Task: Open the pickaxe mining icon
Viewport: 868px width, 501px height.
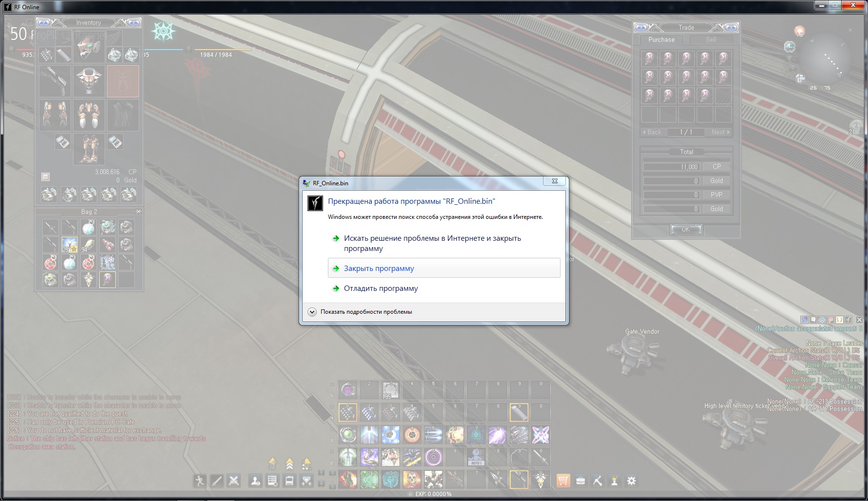Action: click(x=597, y=481)
